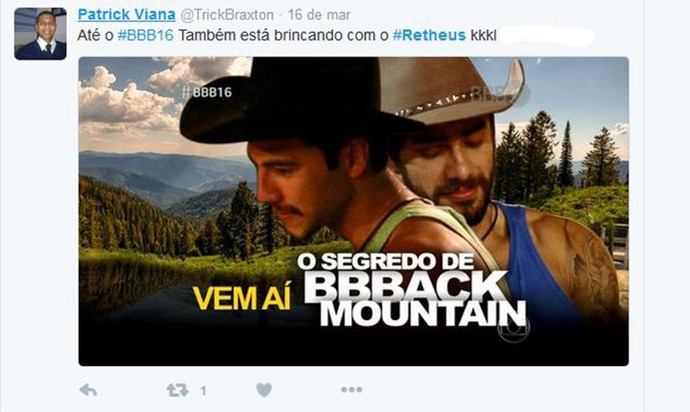Follow the #Retheus hashtag

[x=429, y=35]
